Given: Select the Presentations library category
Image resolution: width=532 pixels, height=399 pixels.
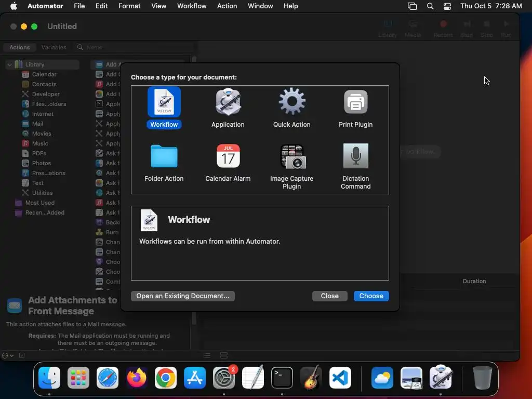Looking at the screenshot, I should point(48,172).
